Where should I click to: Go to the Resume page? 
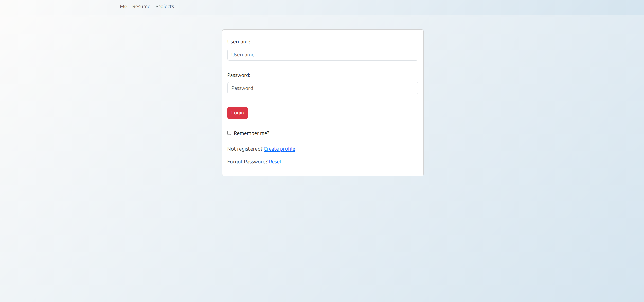click(x=141, y=6)
